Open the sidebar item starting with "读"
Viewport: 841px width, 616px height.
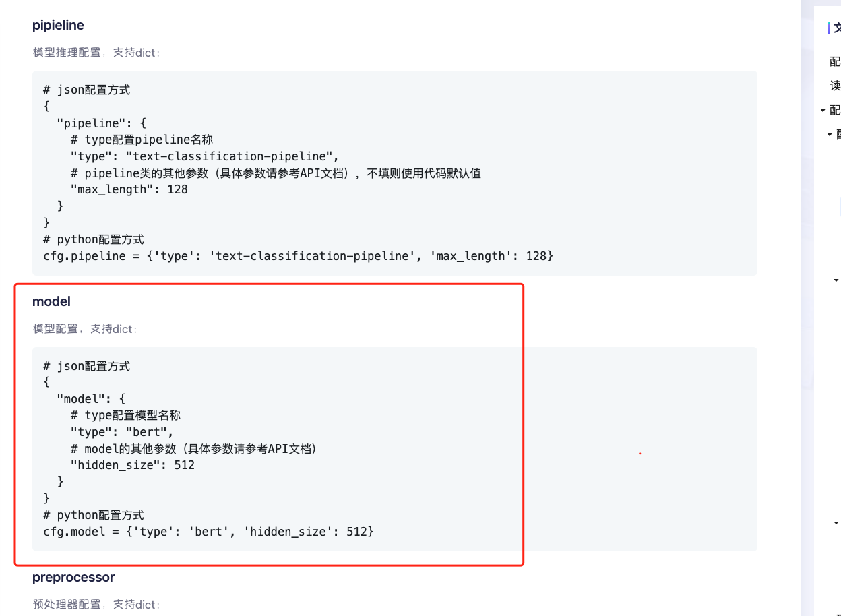(x=835, y=86)
